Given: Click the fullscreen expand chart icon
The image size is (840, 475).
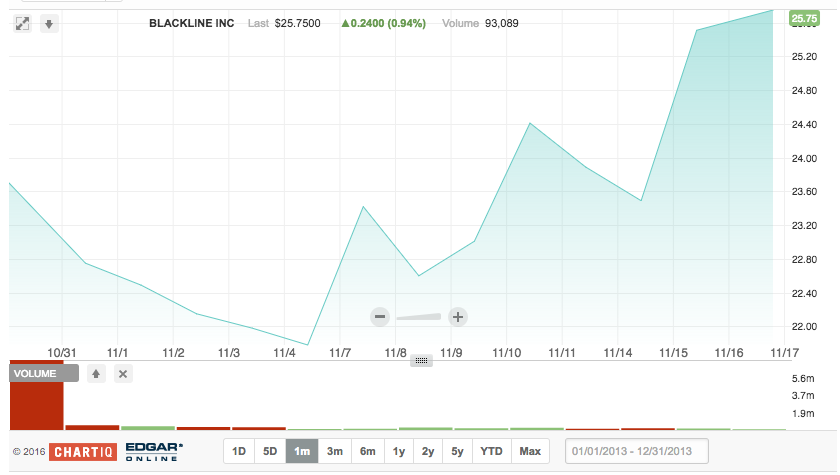Looking at the screenshot, I should pyautogui.click(x=22, y=24).
